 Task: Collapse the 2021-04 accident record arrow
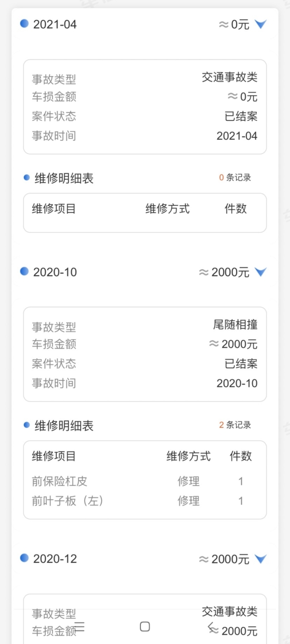coord(260,24)
